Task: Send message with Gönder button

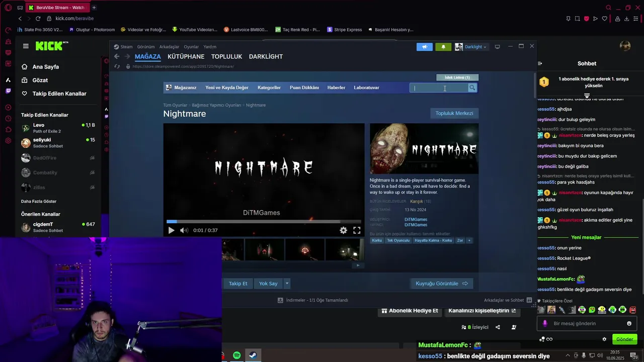Action: coord(624,339)
